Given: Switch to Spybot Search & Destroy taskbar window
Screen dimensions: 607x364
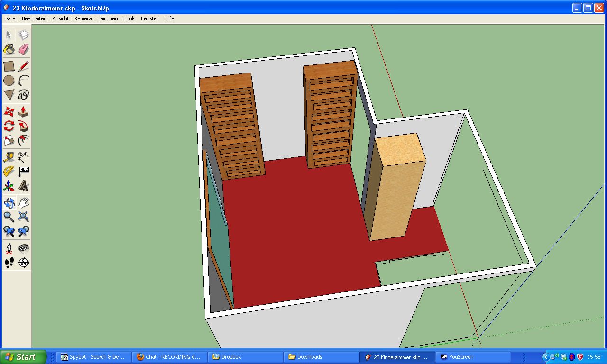Looking at the screenshot, I should [93, 357].
